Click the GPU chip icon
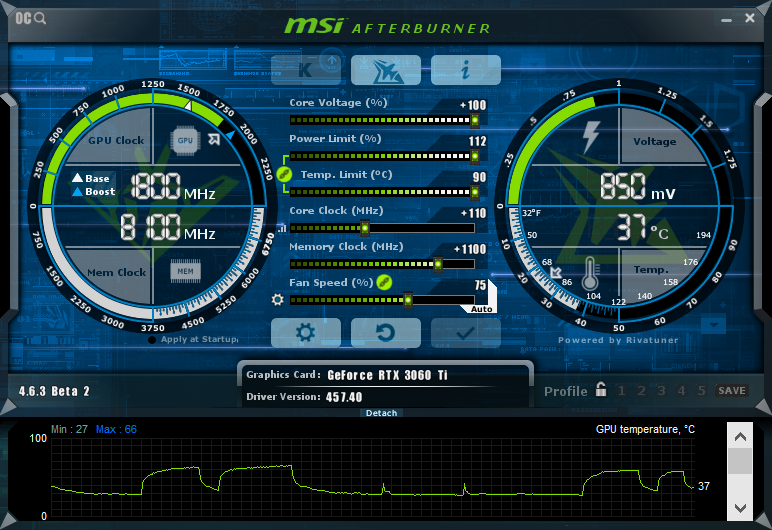This screenshot has height=530, width=772. click(185, 141)
